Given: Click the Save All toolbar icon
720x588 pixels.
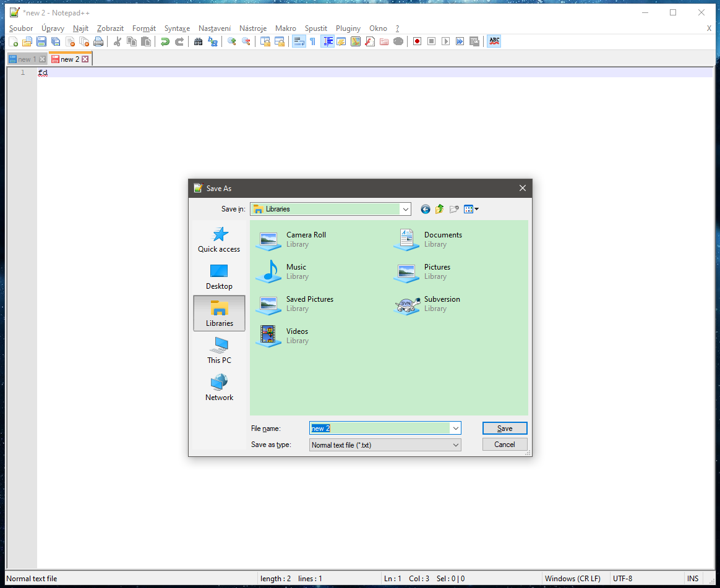Looking at the screenshot, I should (56, 41).
